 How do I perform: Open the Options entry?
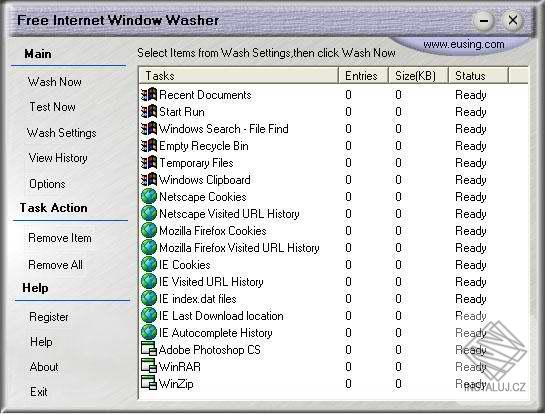47,184
